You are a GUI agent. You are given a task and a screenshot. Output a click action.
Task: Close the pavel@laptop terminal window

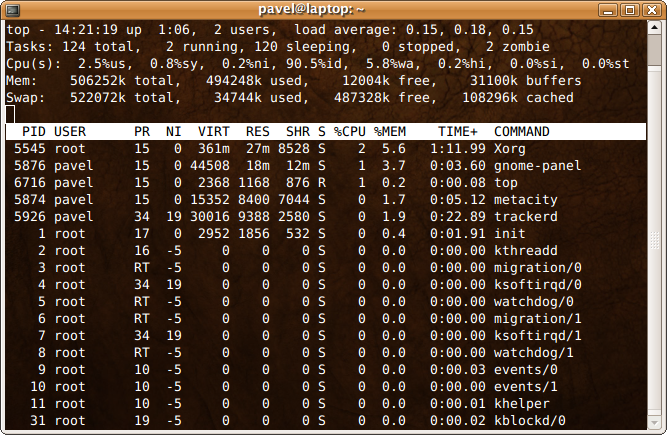point(652,10)
